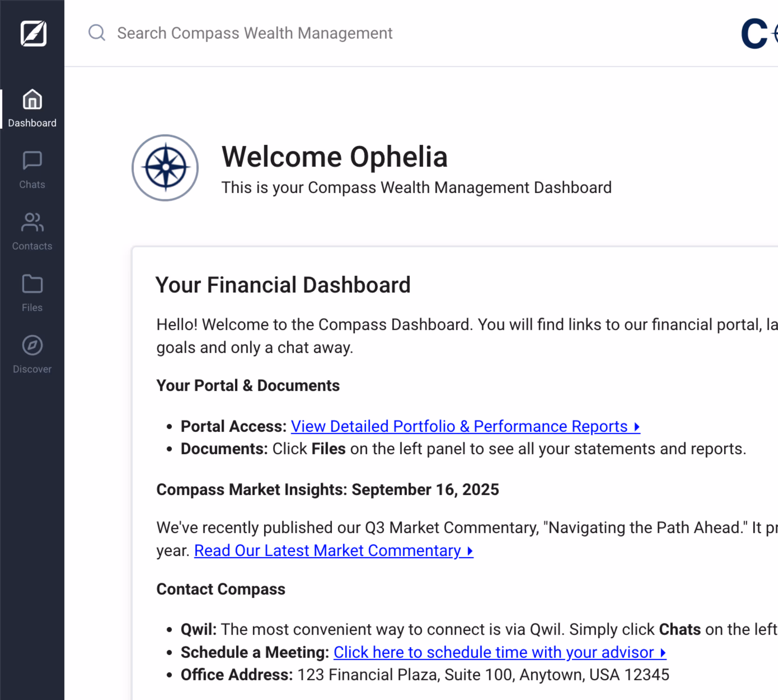Viewport: 778px width, 700px height.
Task: Click the Your Financial Dashboard heading
Action: (x=283, y=285)
